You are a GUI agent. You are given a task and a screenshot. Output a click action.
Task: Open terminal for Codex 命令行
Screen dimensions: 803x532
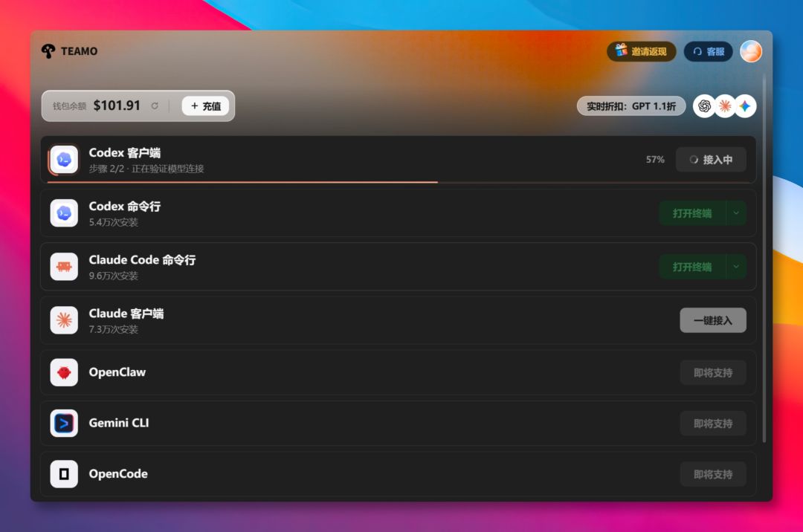click(692, 213)
